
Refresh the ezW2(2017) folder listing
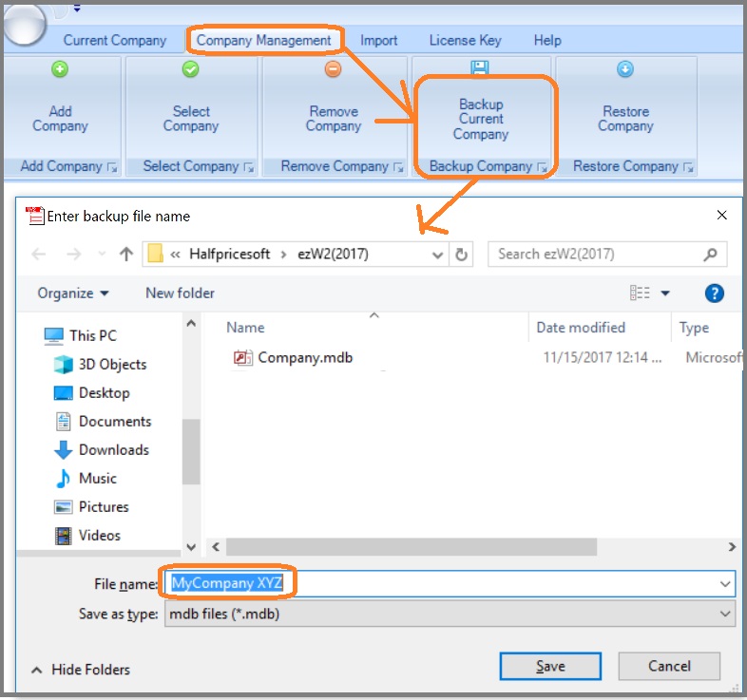coord(462,255)
